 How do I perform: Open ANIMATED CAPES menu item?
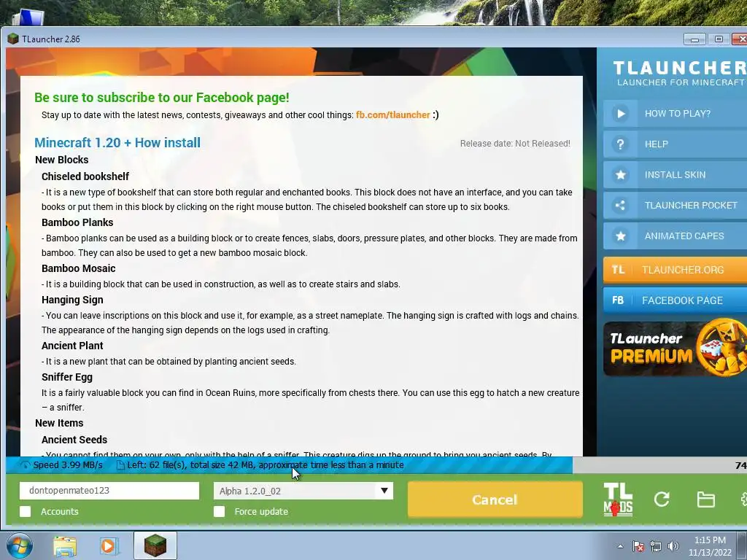(675, 236)
